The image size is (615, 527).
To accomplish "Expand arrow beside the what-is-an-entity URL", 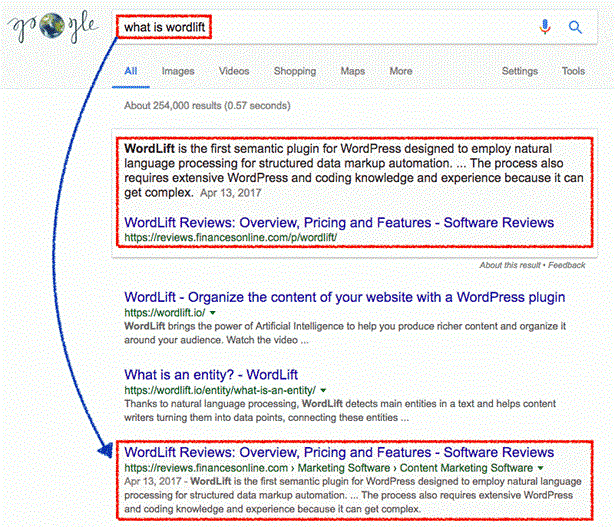I will 323,391.
